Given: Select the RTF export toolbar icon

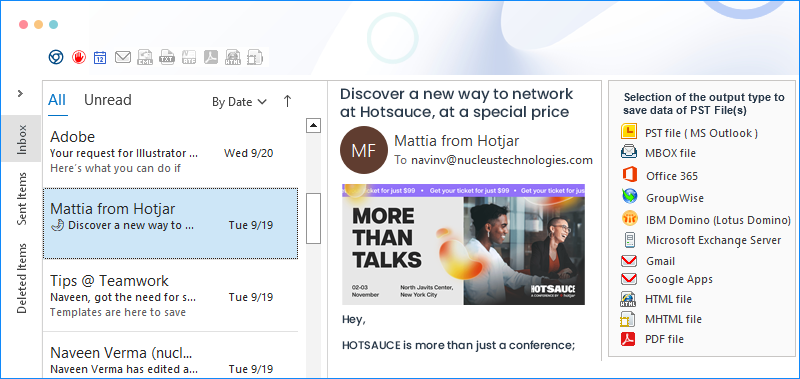Looking at the screenshot, I should (x=189, y=57).
